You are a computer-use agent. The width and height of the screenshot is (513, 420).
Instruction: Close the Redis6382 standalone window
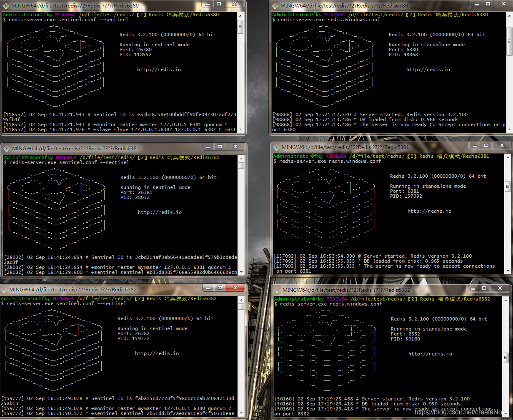click(x=500, y=288)
